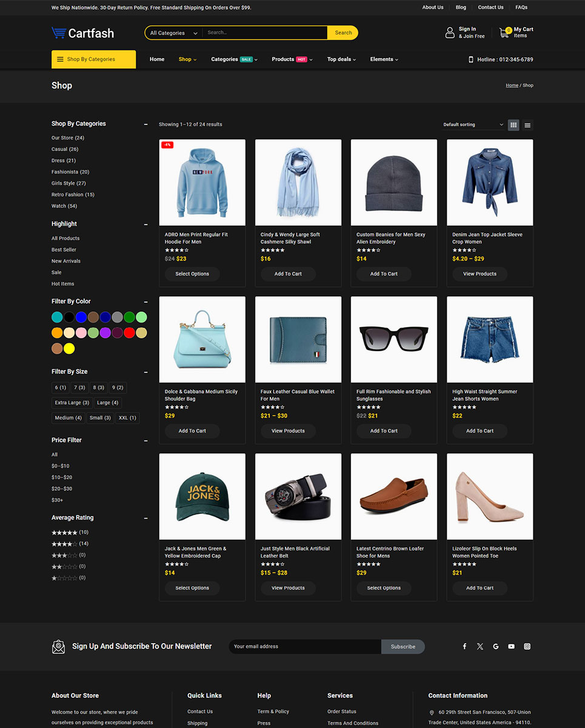Image resolution: width=585 pixels, height=728 pixels.
Task: Open the Top deals menu
Action: 341,59
